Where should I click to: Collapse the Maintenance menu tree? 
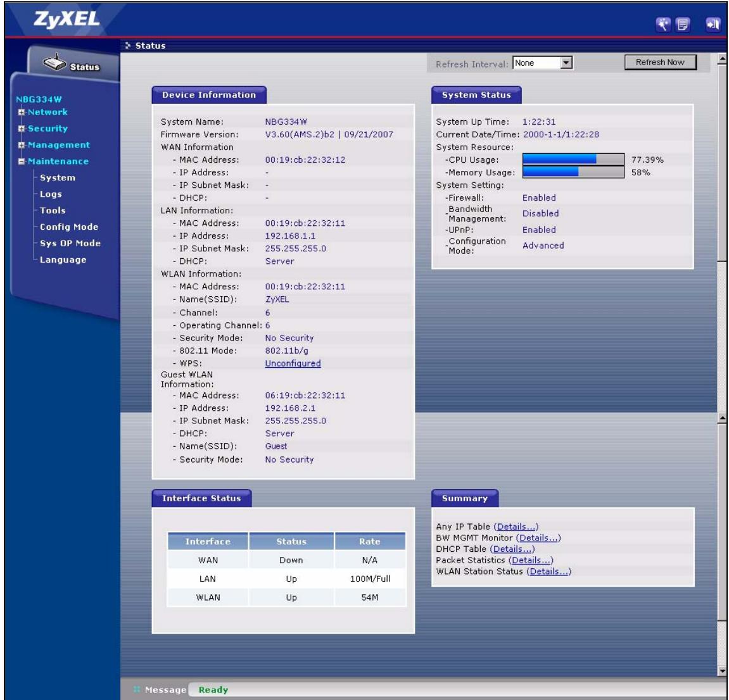pyautogui.click(x=22, y=161)
